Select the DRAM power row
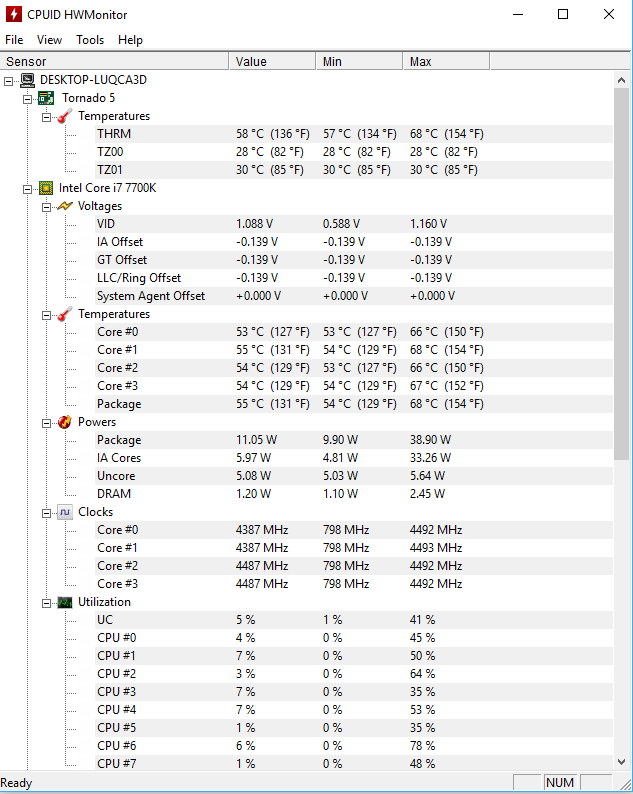The height and width of the screenshot is (794, 633). pyautogui.click(x=354, y=494)
